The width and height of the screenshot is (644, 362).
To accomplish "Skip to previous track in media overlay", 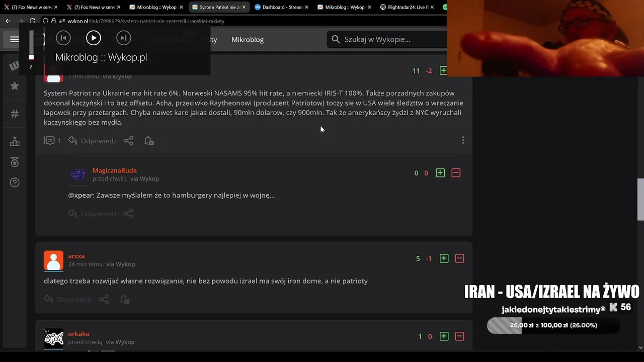I will [x=63, y=38].
